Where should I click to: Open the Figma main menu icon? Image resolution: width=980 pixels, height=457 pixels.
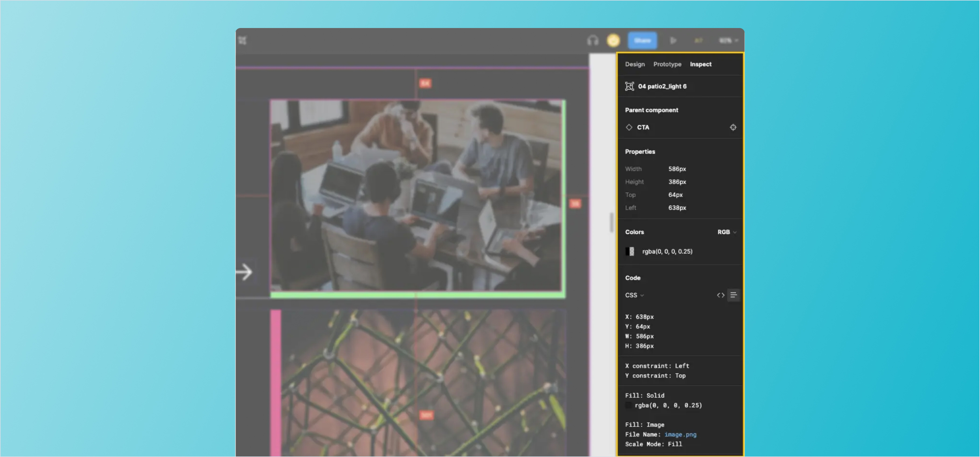coord(243,40)
